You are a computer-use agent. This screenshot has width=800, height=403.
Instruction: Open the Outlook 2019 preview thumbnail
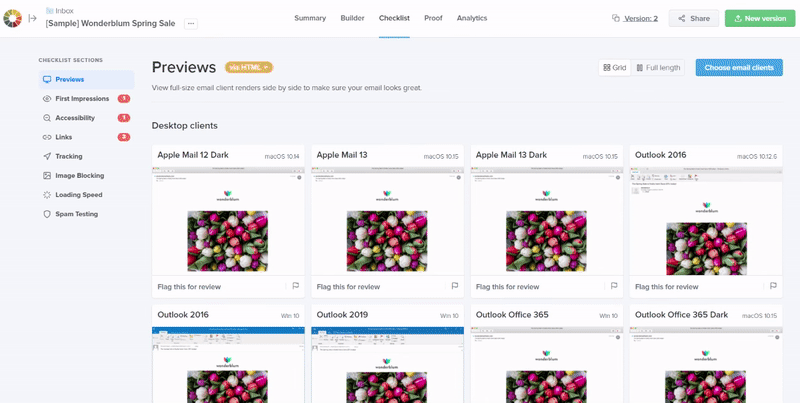pyautogui.click(x=387, y=365)
